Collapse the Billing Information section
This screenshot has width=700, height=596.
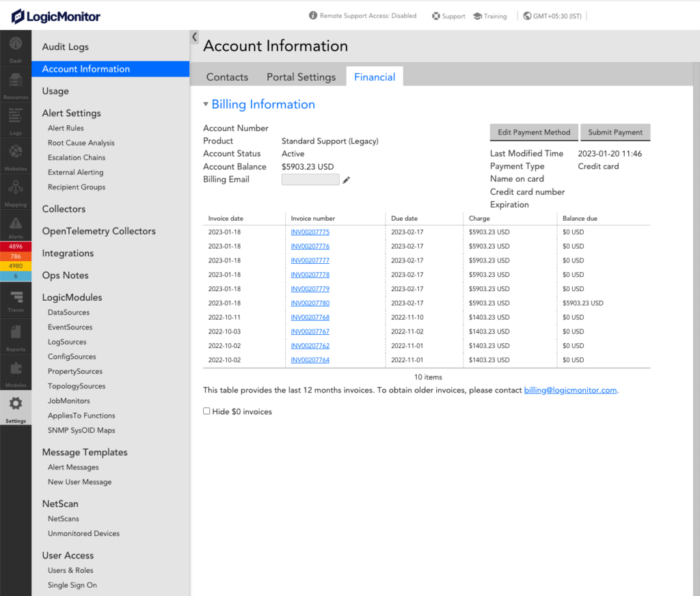(206, 104)
